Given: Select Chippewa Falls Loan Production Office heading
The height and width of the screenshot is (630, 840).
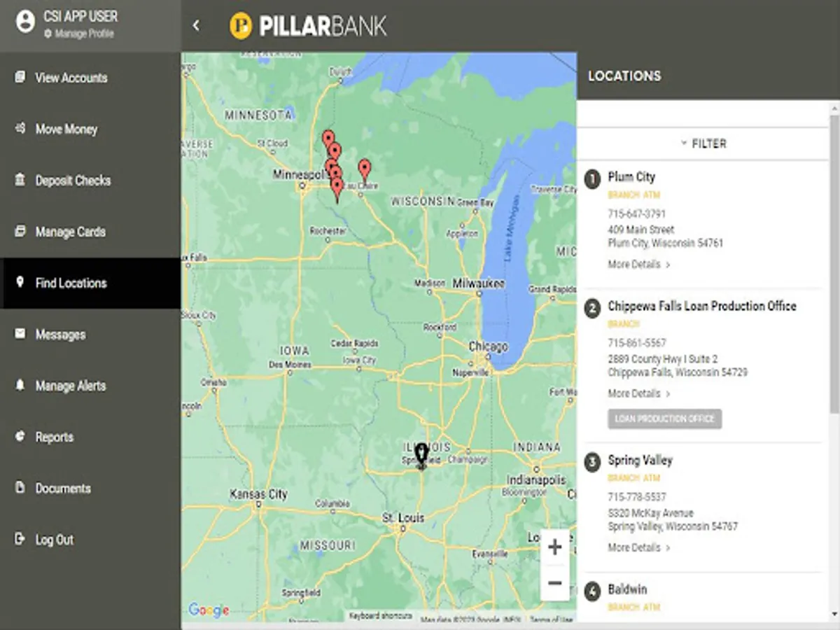Looking at the screenshot, I should [702, 306].
